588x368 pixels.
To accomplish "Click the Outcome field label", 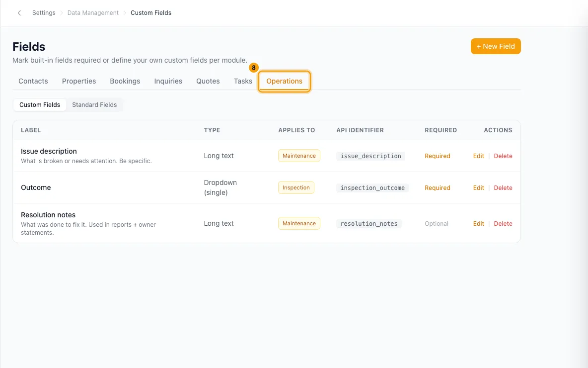I will [36, 188].
